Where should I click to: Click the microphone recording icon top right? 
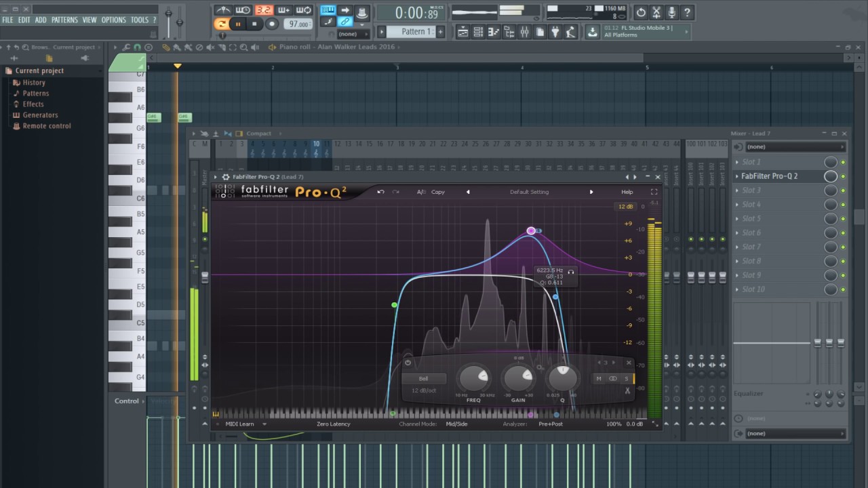pos(672,12)
